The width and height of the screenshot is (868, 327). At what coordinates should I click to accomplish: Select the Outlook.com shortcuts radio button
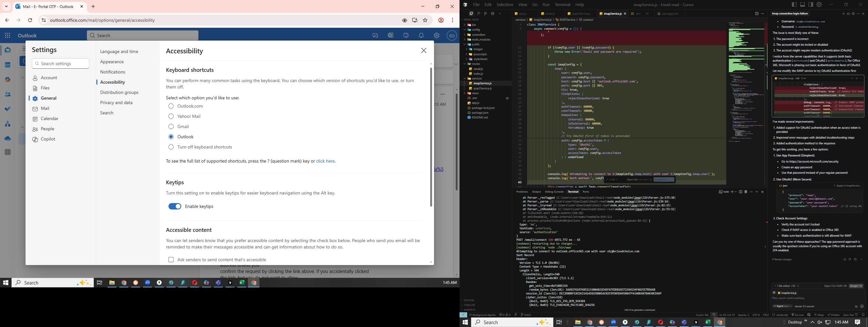[171, 106]
